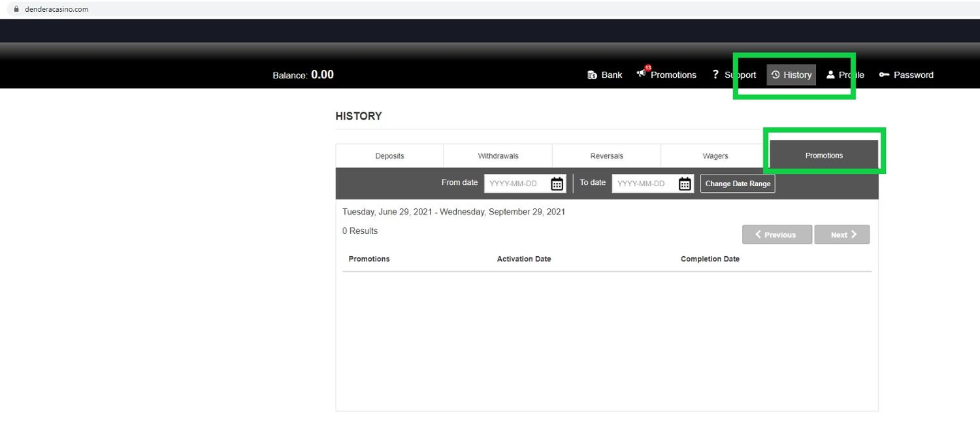Open the Reversals tab
This screenshot has height=428, width=980.
coord(606,156)
